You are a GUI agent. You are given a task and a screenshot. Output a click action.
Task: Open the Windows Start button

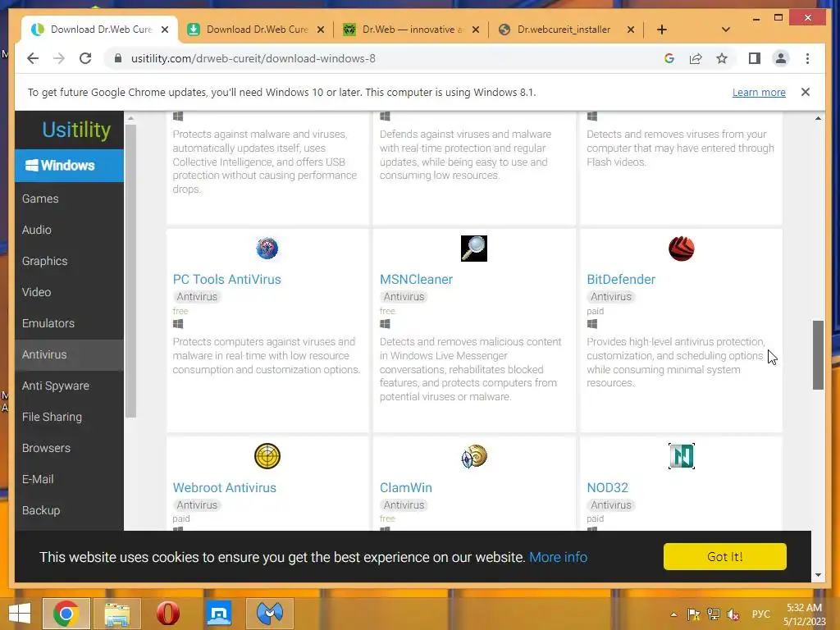(20, 614)
